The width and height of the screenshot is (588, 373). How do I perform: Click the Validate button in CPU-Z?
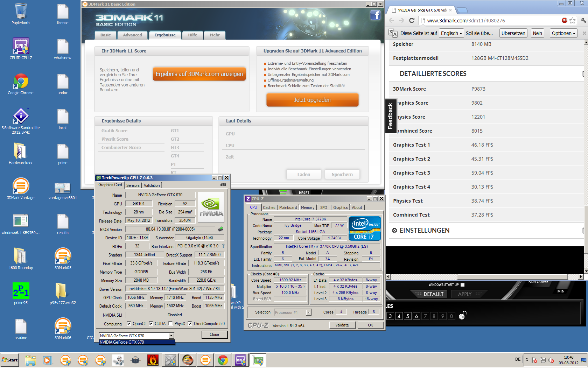click(x=342, y=325)
